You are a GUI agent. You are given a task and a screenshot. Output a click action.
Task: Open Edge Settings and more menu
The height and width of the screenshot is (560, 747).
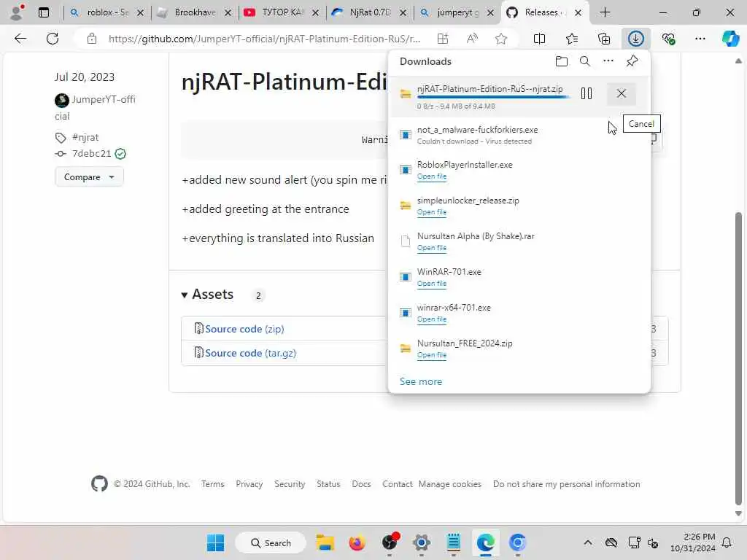[700, 39]
